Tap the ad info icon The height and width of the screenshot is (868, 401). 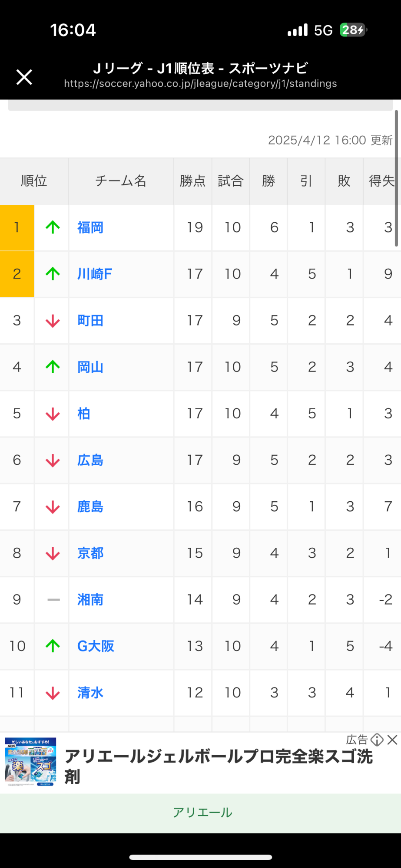point(377,740)
